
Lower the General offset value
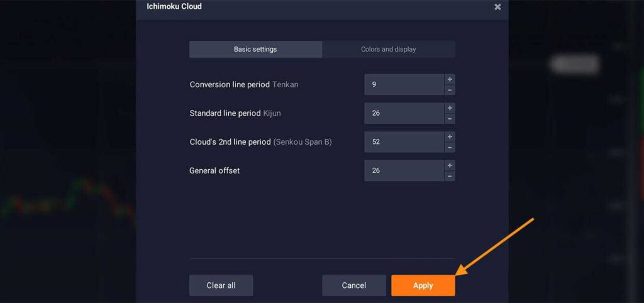(x=450, y=176)
